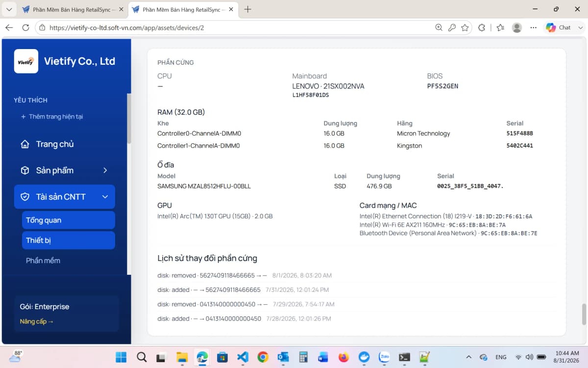Launch Visual Studio Code from taskbar
Image resolution: width=588 pixels, height=368 pixels.
click(243, 357)
